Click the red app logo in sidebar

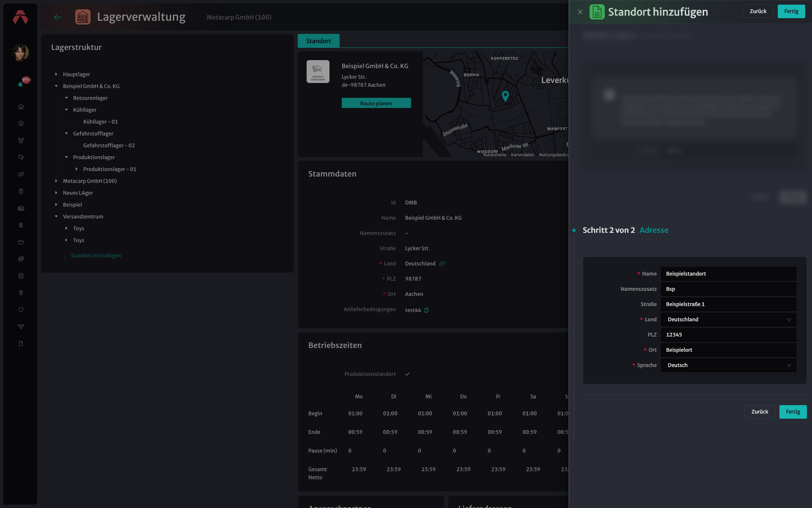coord(20,17)
